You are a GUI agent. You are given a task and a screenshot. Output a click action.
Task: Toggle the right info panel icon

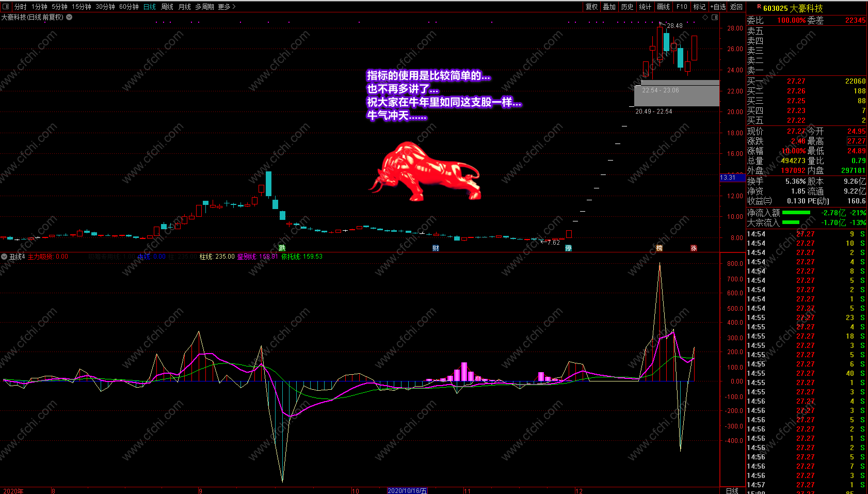[715, 17]
